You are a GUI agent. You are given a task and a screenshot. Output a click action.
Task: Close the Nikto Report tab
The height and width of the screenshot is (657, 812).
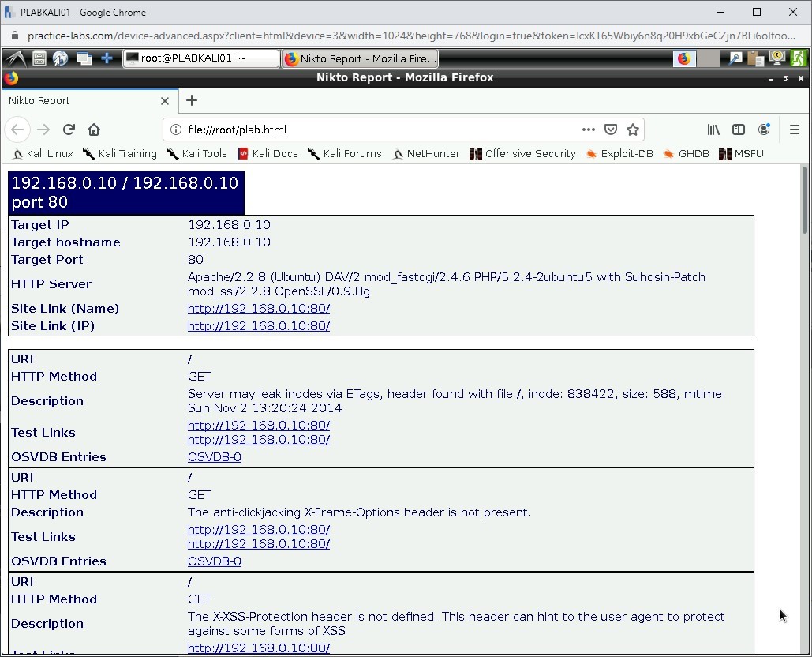[165, 101]
